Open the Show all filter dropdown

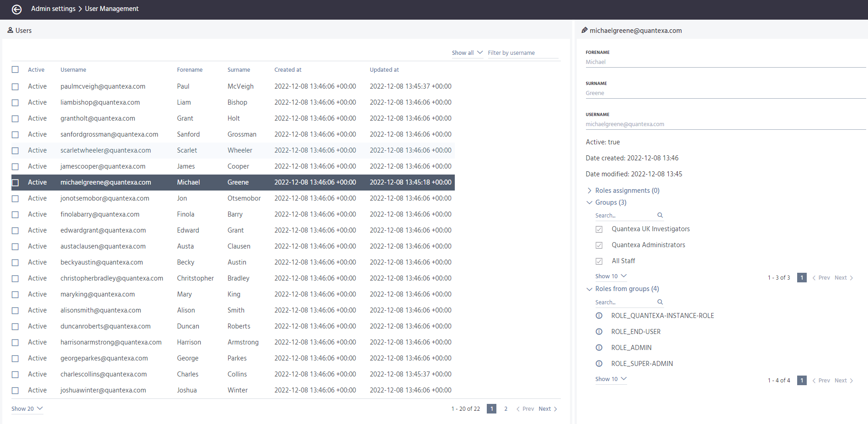[x=467, y=53]
